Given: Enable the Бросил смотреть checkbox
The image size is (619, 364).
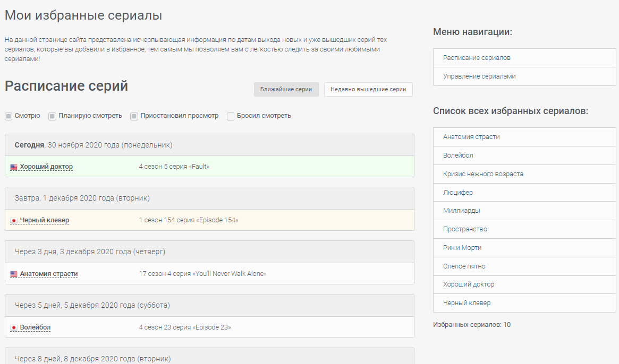Looking at the screenshot, I should click(231, 116).
